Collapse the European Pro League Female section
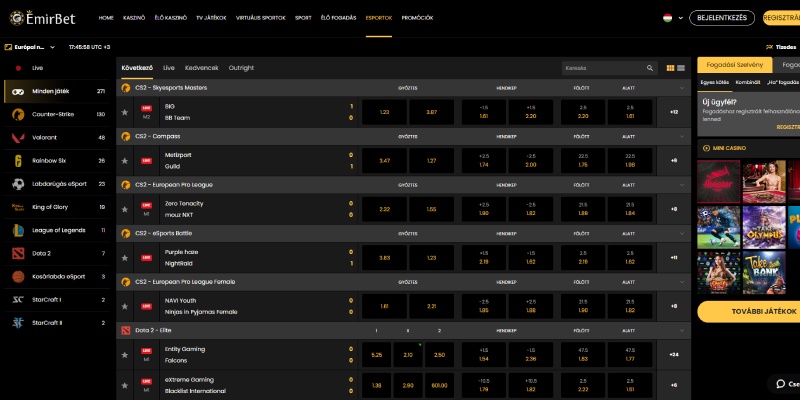 pyautogui.click(x=682, y=282)
